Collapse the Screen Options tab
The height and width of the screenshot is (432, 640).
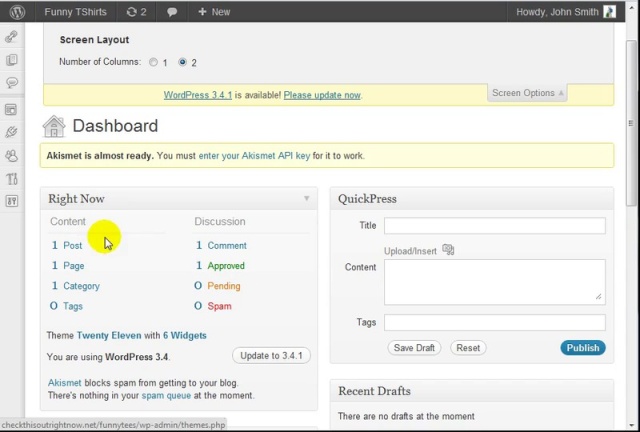527,93
